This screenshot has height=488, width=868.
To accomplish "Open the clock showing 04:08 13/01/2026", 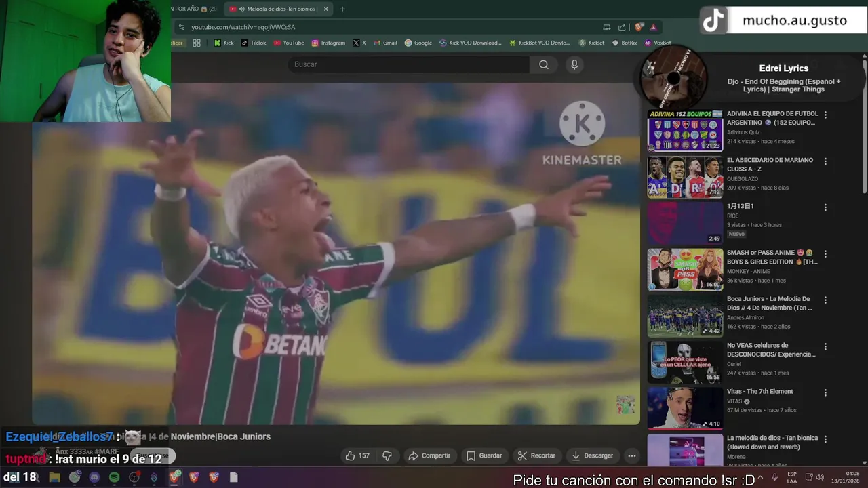I will click(x=846, y=477).
